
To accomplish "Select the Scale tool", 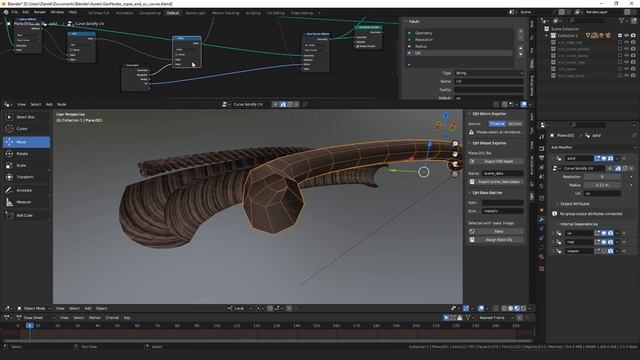I will click(x=27, y=166).
